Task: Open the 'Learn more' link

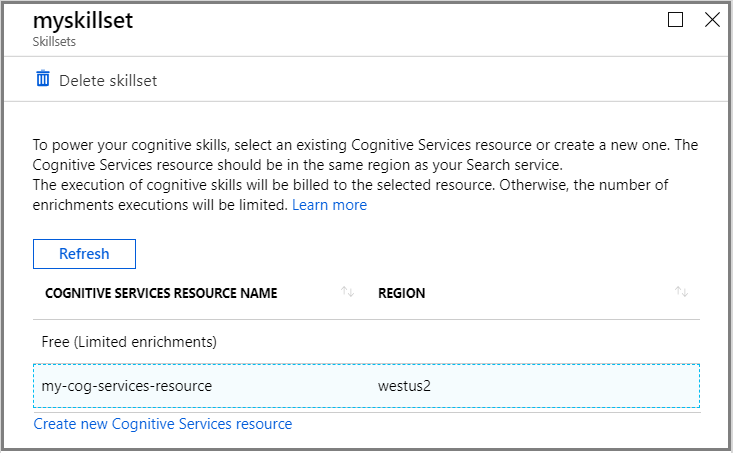Action: click(329, 205)
